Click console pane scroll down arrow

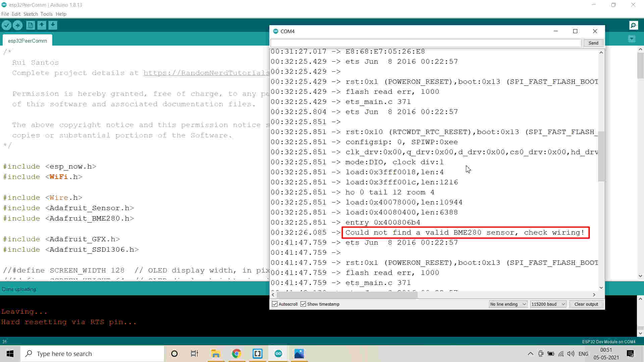[x=640, y=334]
